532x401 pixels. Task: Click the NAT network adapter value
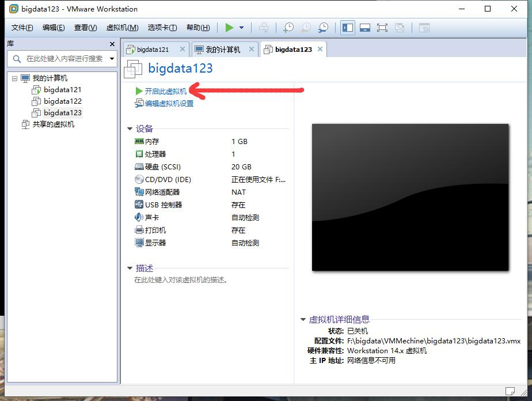pos(238,192)
